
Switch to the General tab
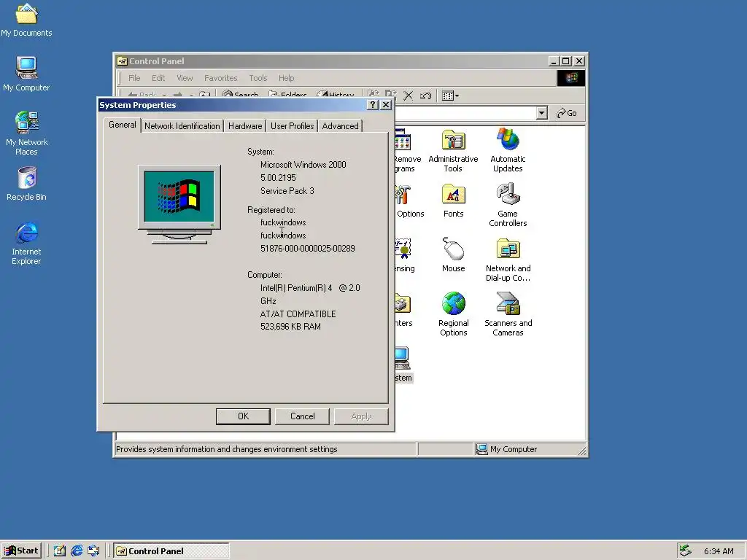pyautogui.click(x=123, y=125)
